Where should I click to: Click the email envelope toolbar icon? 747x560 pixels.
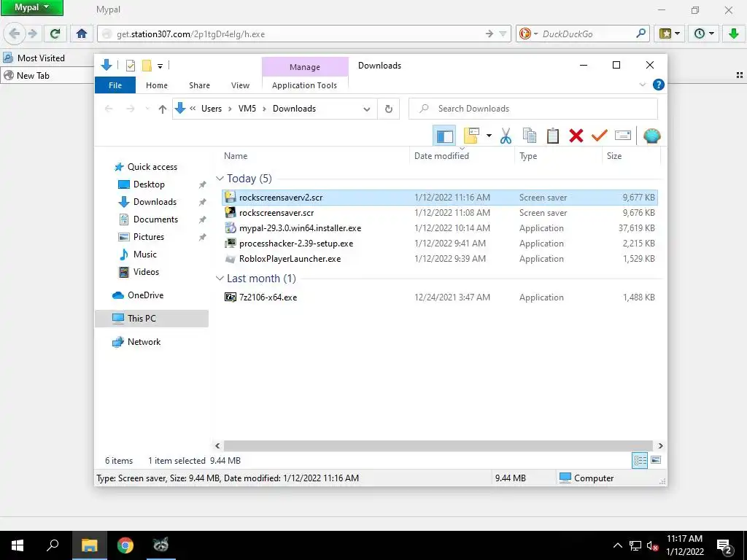point(623,136)
